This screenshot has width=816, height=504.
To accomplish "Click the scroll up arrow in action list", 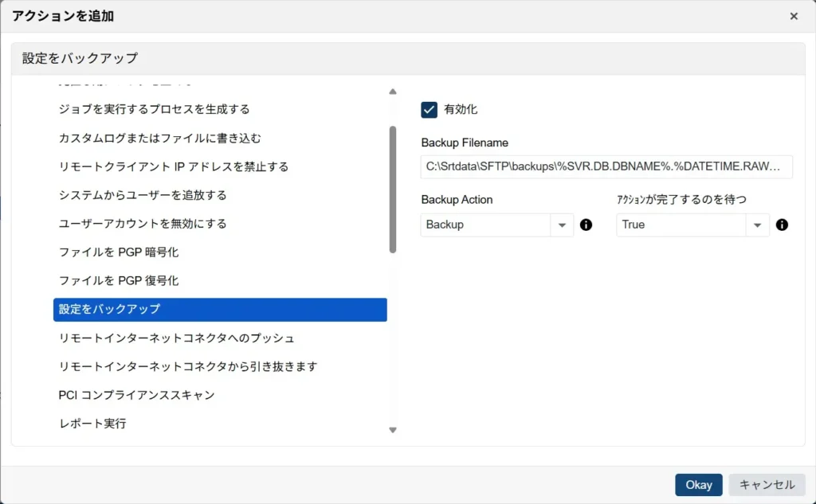I will (x=392, y=92).
